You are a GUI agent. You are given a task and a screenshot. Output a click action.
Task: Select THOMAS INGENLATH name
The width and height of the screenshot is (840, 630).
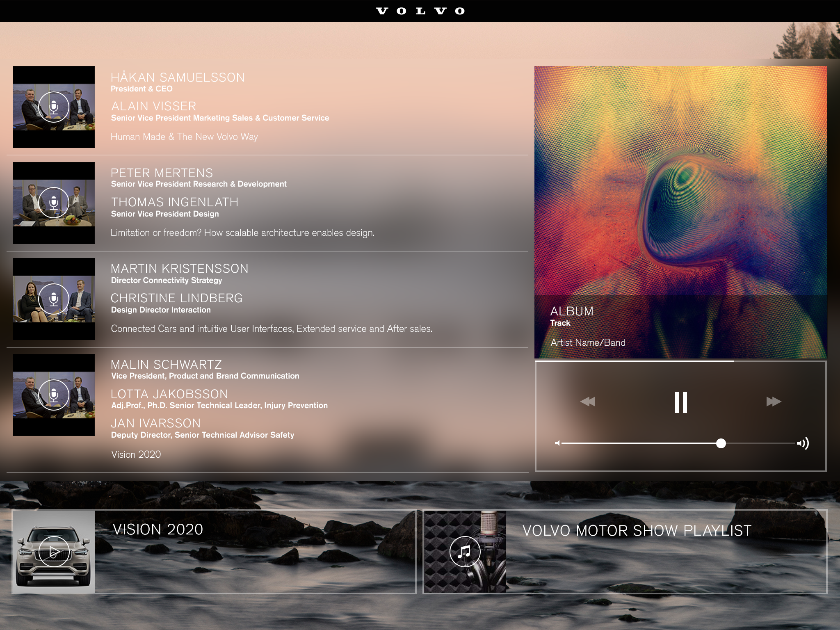[175, 202]
